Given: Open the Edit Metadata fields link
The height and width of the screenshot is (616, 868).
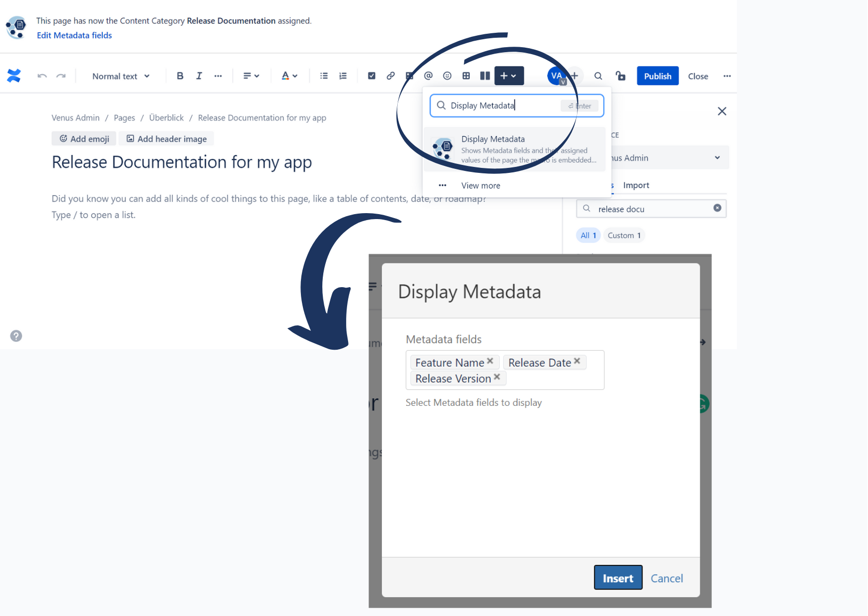Looking at the screenshot, I should [x=74, y=35].
